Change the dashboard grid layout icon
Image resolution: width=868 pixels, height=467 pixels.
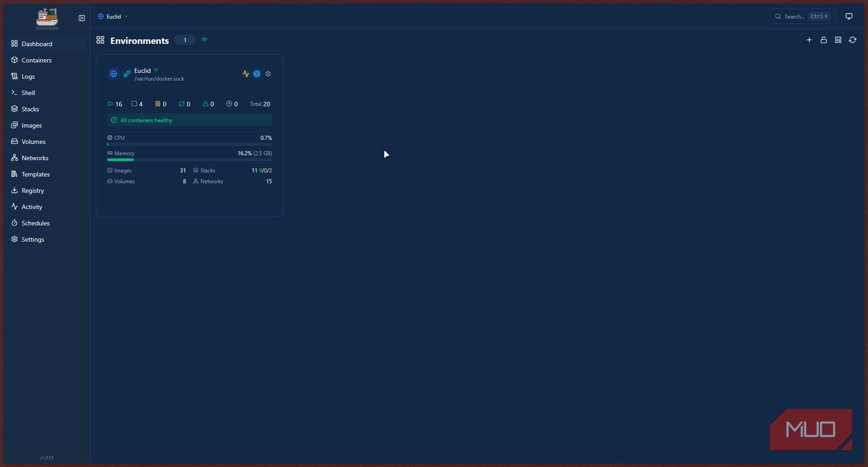click(838, 40)
